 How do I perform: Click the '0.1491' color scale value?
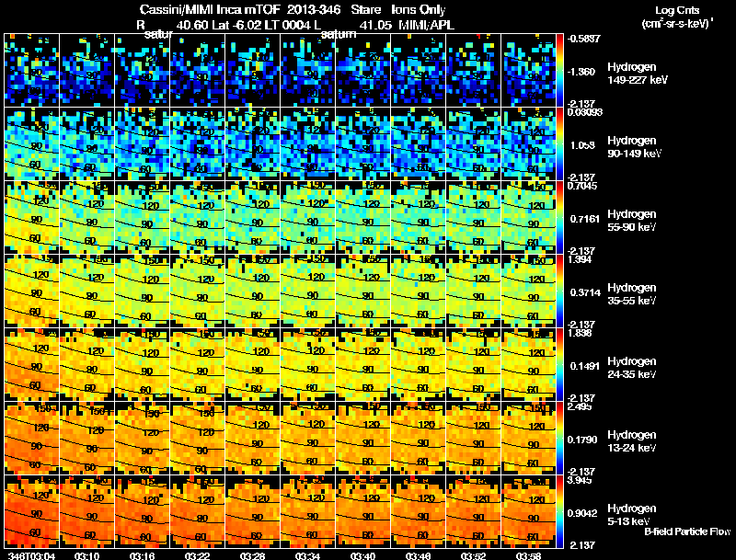pyautogui.click(x=584, y=366)
